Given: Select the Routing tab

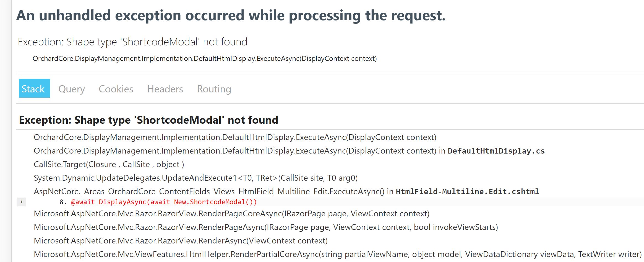Looking at the screenshot, I should tap(214, 89).
